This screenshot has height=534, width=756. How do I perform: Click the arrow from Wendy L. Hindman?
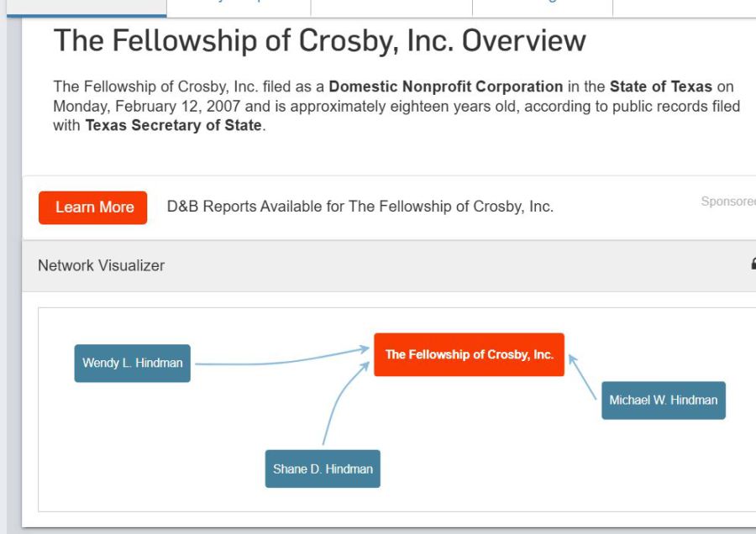(277, 361)
